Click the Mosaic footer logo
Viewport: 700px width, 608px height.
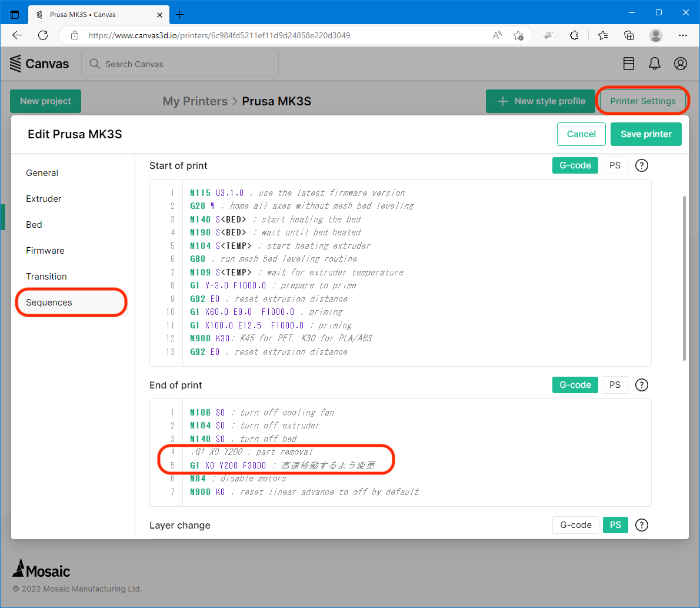[41, 569]
